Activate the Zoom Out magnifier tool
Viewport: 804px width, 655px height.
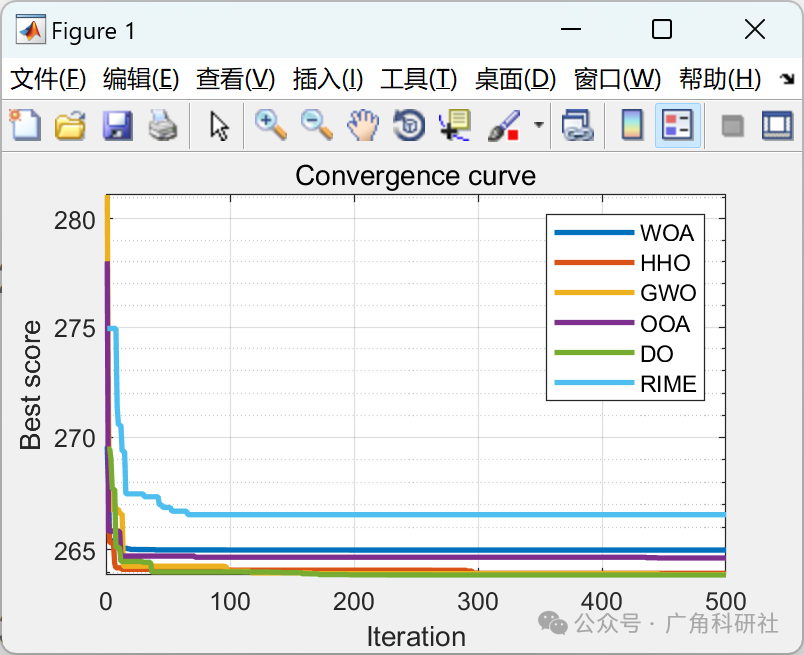pos(317,125)
